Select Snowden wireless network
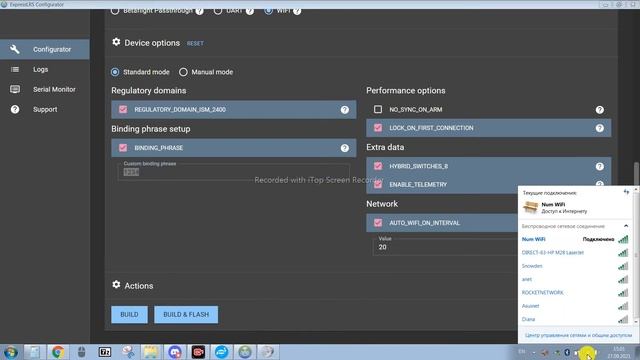This screenshot has width=640, height=360. (575, 266)
